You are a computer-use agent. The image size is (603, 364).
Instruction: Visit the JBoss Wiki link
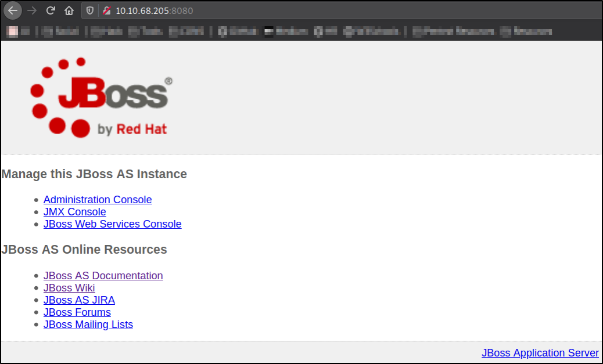[x=69, y=288]
